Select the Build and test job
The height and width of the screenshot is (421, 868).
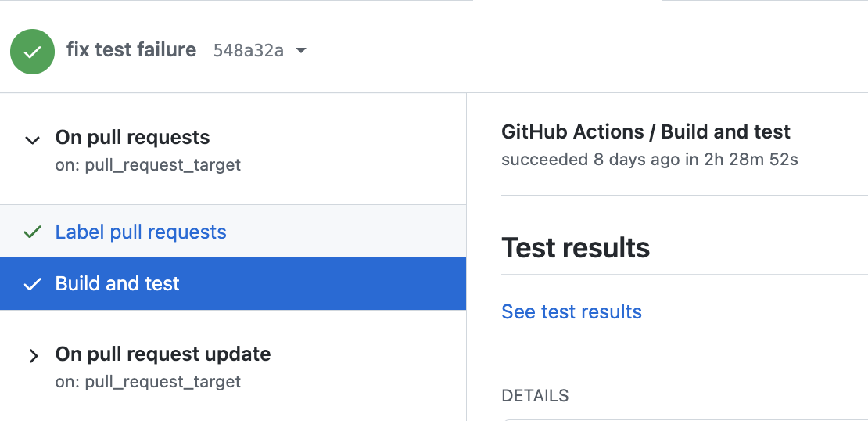[x=117, y=283]
